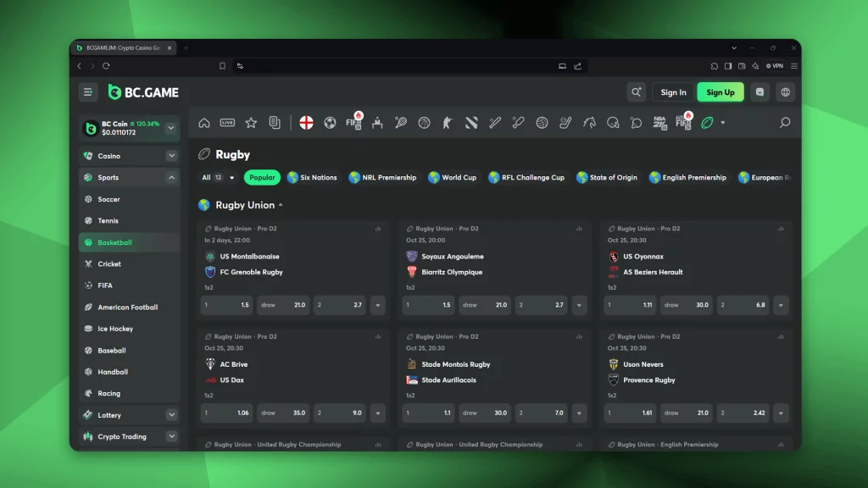Open favorites star icon
Viewport: 868px width, 488px height.
(x=251, y=123)
